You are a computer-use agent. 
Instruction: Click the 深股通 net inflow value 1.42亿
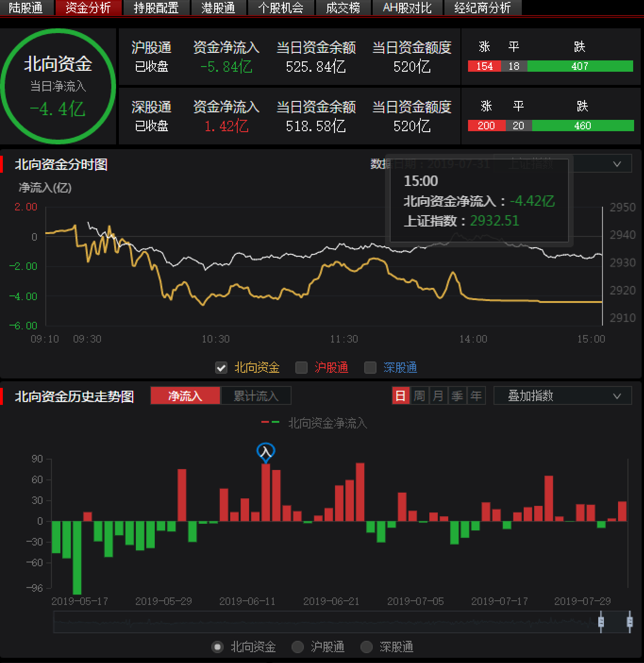[x=226, y=126]
